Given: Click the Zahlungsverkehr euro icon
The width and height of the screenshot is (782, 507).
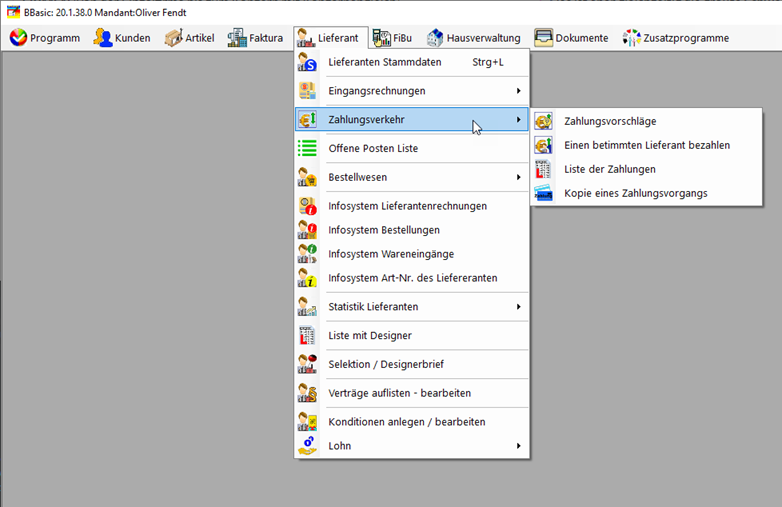Looking at the screenshot, I should pyautogui.click(x=307, y=120).
